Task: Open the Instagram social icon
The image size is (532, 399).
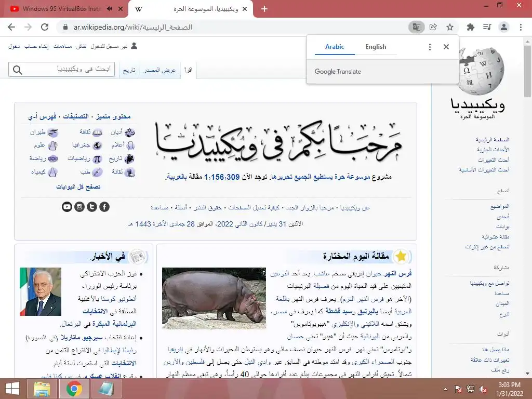Action: tap(79, 207)
